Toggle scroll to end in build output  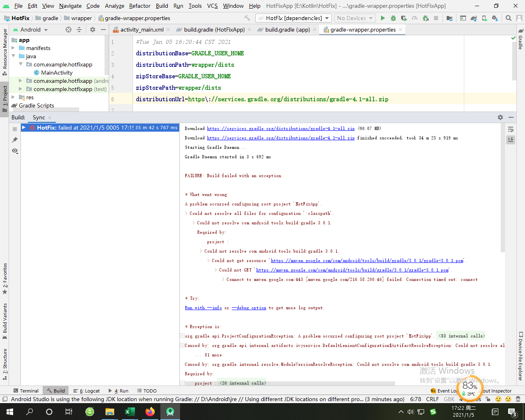click(x=511, y=139)
